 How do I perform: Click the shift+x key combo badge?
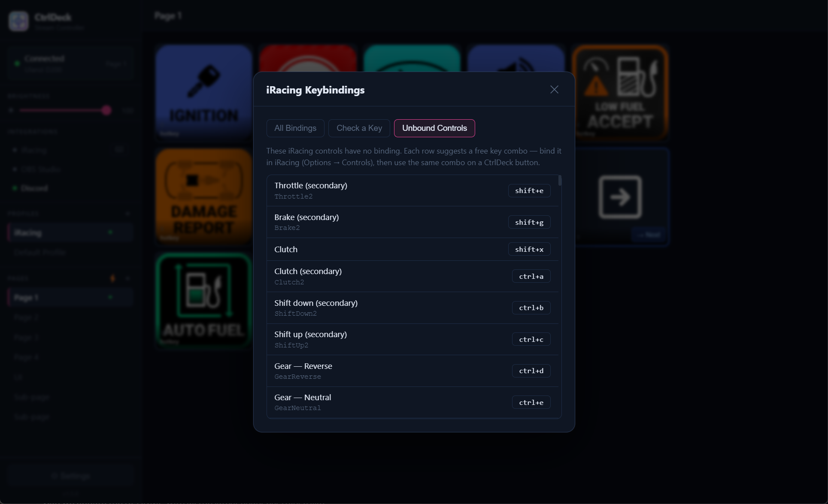click(x=529, y=249)
